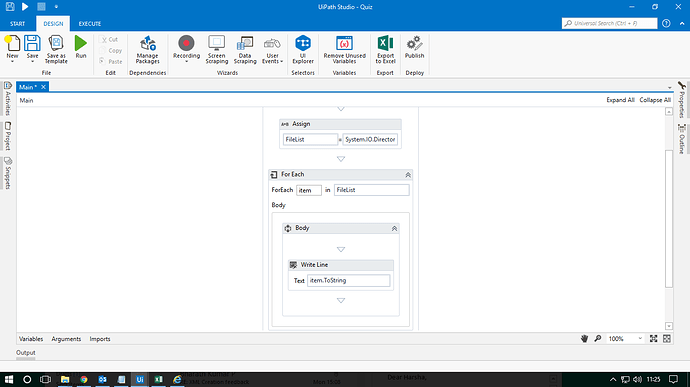690x387 pixels.
Task: Open the Snippets side panel
Action: click(x=7, y=173)
